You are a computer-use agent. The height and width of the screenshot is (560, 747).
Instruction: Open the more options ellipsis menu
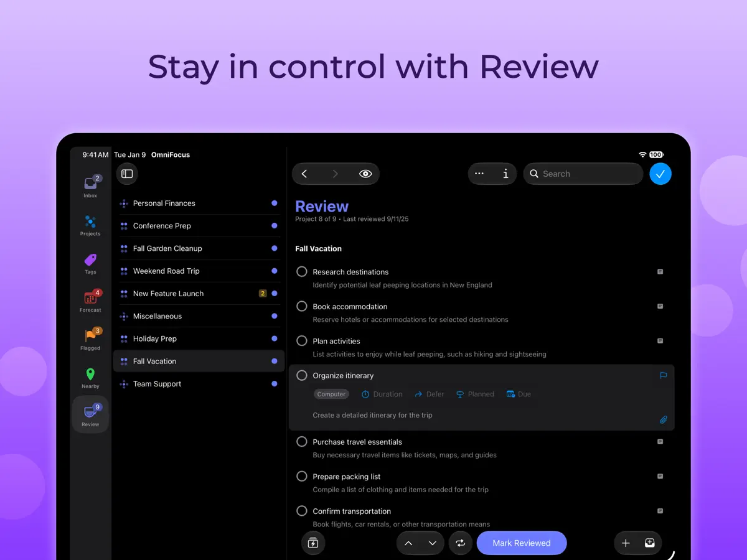(479, 174)
